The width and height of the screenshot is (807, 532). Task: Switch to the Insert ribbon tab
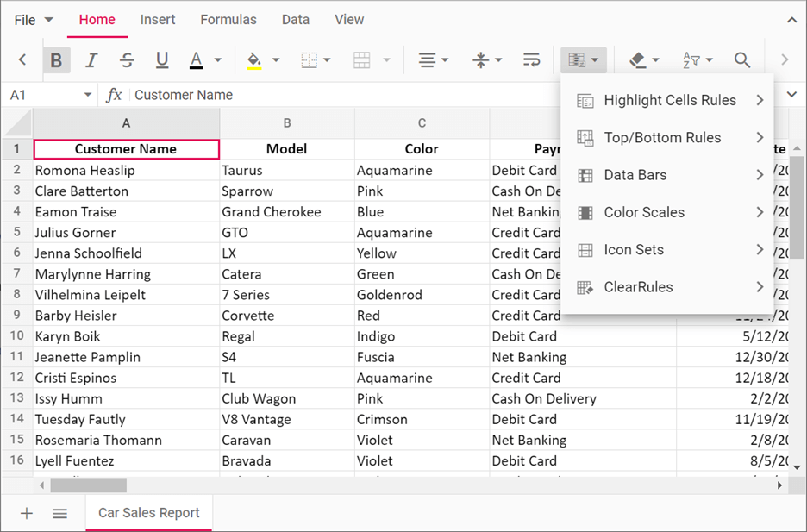click(158, 19)
